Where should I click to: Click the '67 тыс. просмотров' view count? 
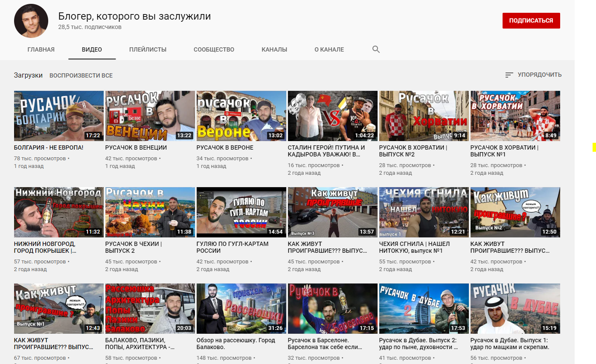[x=40, y=358]
